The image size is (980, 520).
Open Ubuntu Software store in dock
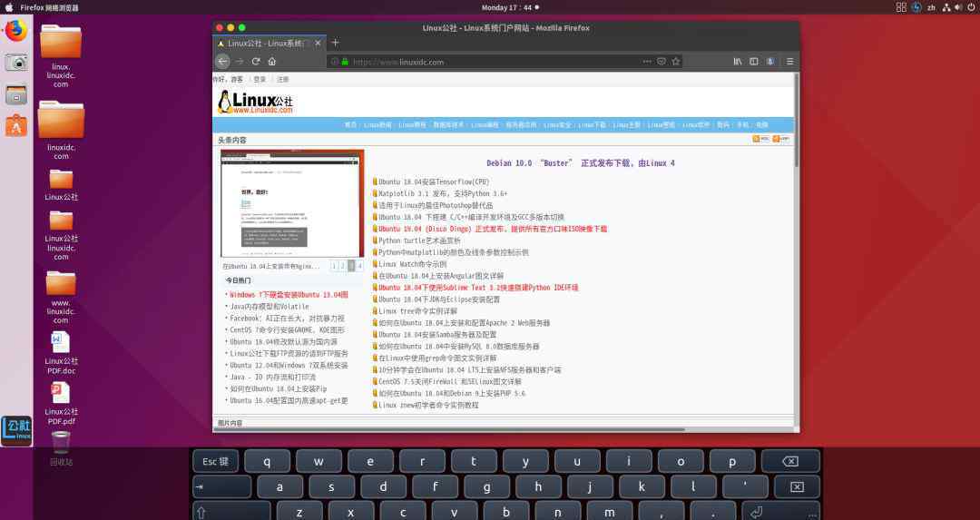point(16,125)
